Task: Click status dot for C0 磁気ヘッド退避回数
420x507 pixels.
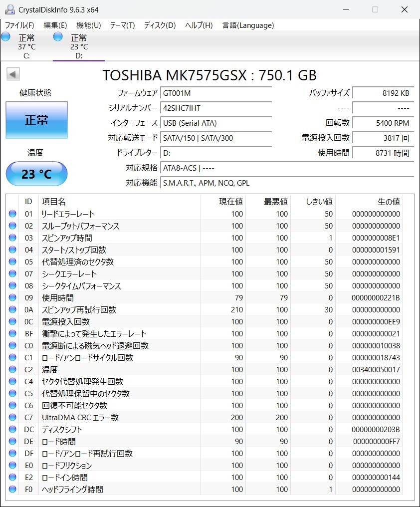Action: pyautogui.click(x=12, y=345)
